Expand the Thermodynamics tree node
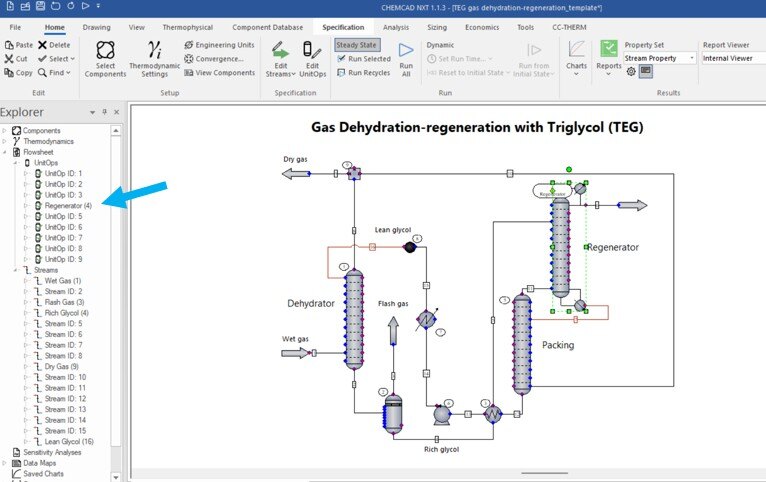Image resolution: width=766 pixels, height=482 pixels. (4, 141)
